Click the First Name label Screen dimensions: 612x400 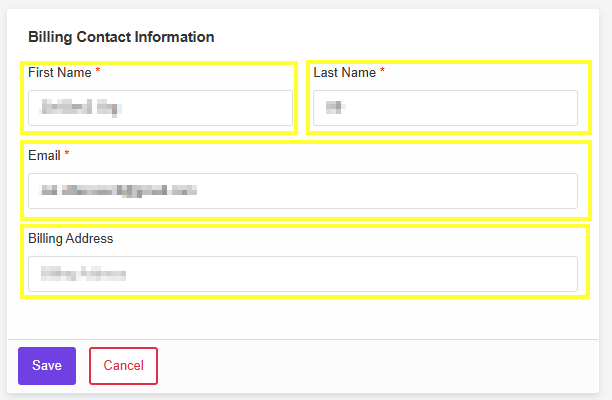60,73
